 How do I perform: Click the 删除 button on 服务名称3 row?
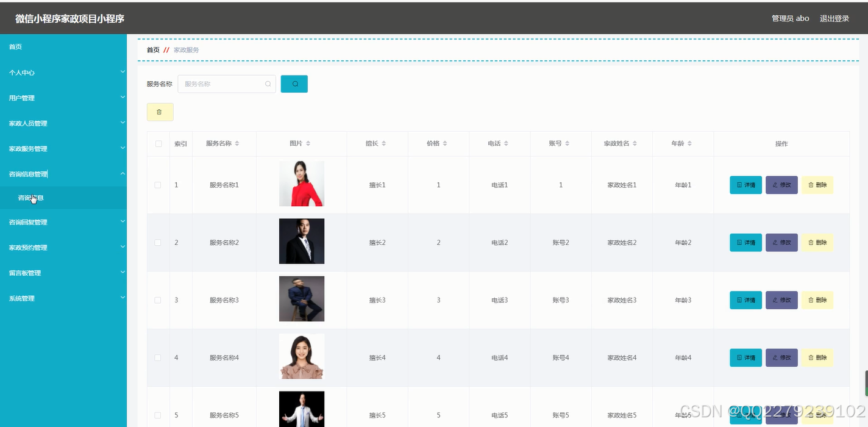817,300
